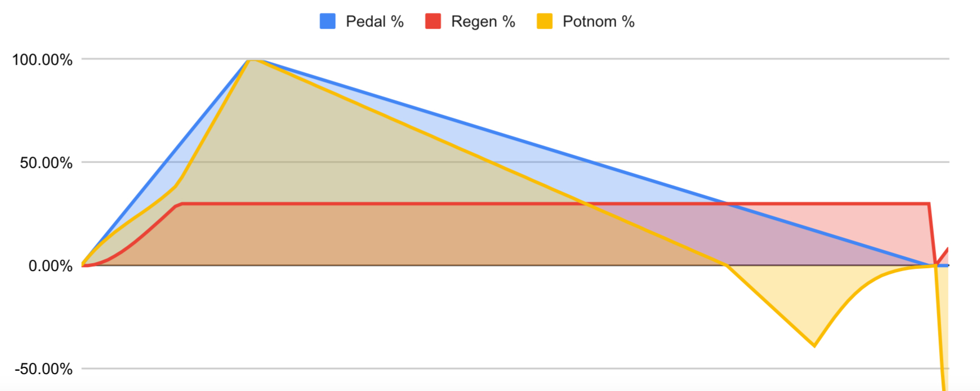Image resolution: width=980 pixels, height=391 pixels.
Task: Click where the Regen line first flattens out
Action: pos(182,204)
